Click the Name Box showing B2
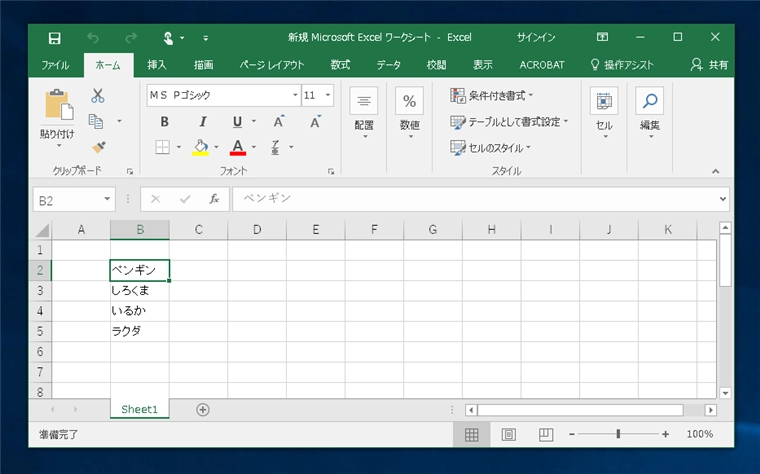The height and width of the screenshot is (474, 760). (x=74, y=200)
